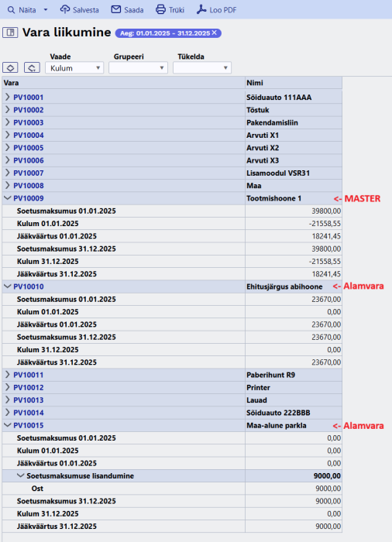392x542 pixels.
Task: Click the second diamond icon button
Action: (x=32, y=67)
